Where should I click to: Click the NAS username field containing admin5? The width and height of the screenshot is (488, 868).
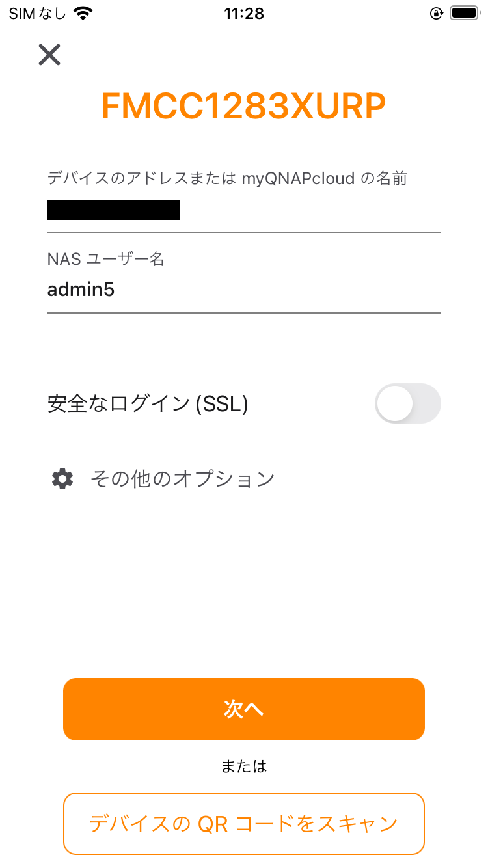click(x=243, y=290)
